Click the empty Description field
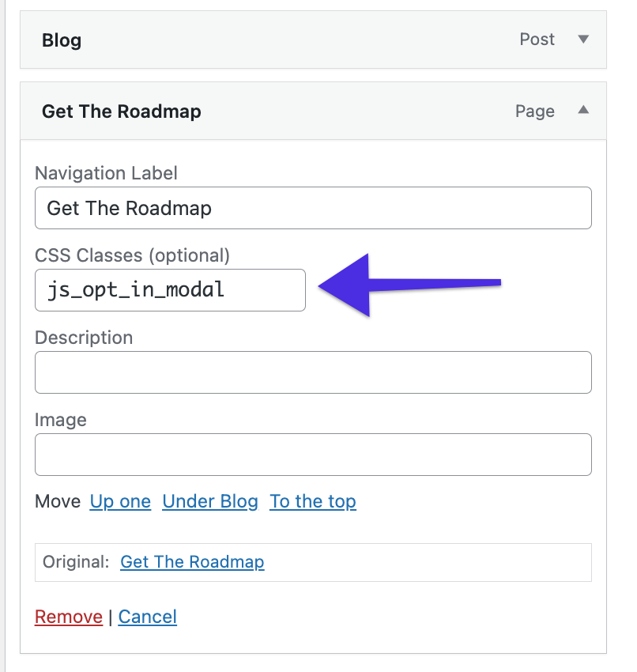 [313, 372]
